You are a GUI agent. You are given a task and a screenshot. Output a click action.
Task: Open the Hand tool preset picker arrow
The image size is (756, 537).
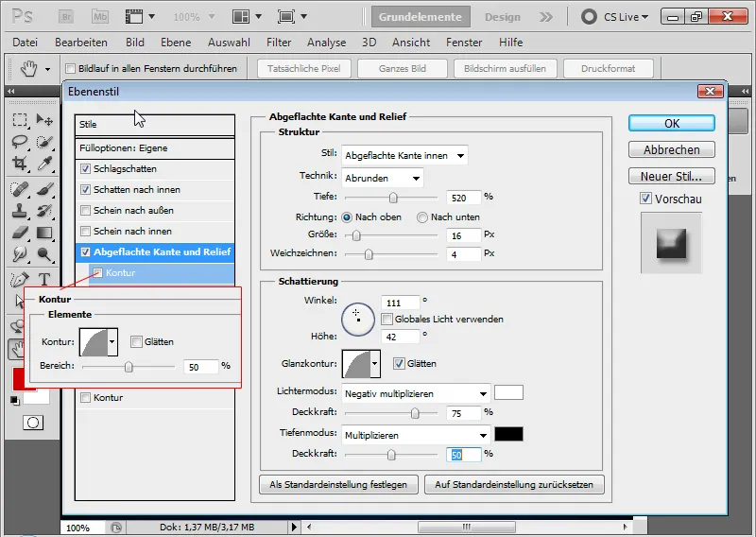(x=47, y=69)
